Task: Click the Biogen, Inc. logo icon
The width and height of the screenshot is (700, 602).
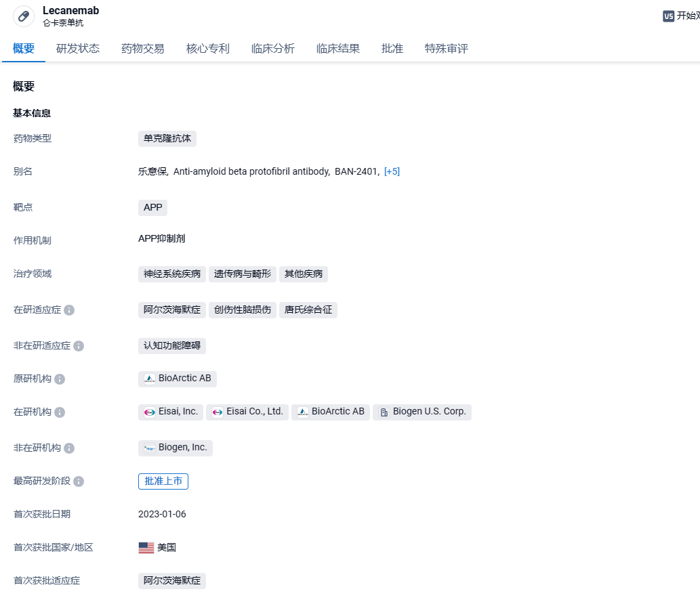Action: 150,448
